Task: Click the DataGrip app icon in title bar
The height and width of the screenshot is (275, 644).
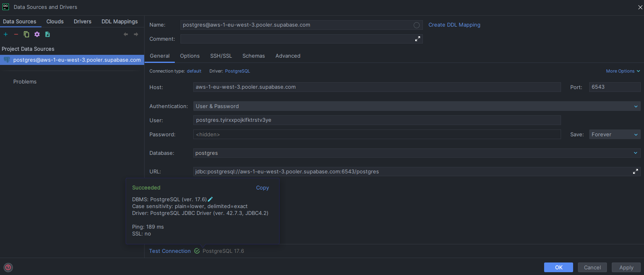Action: [6, 7]
